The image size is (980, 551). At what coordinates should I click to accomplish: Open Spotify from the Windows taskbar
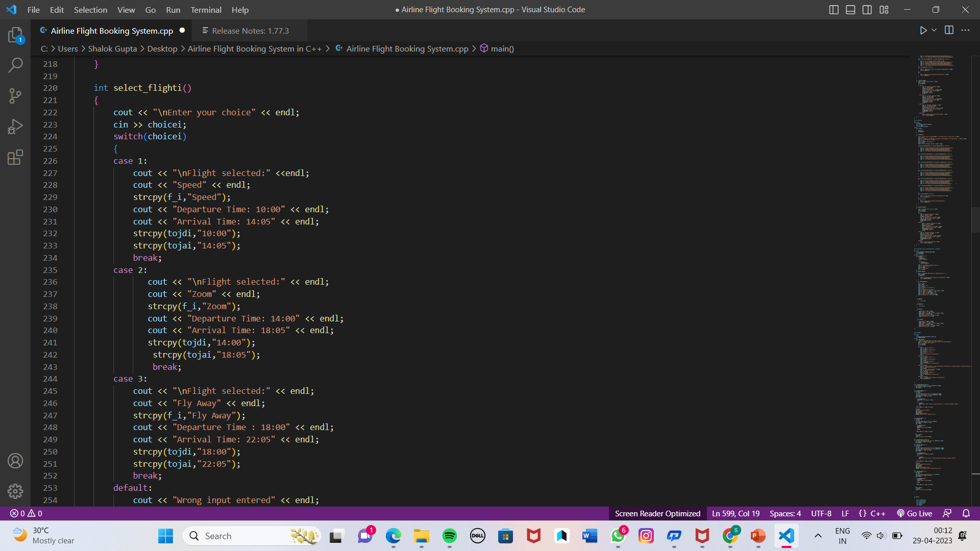pos(449,536)
